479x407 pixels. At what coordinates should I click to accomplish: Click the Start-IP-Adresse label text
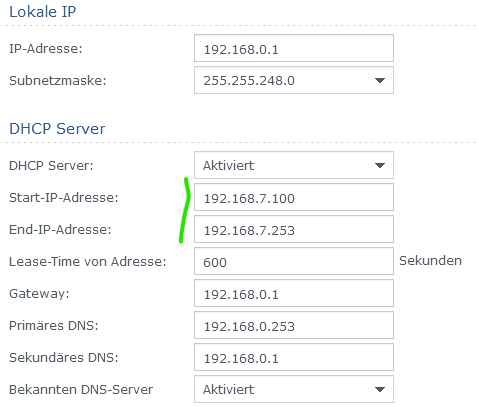click(64, 198)
